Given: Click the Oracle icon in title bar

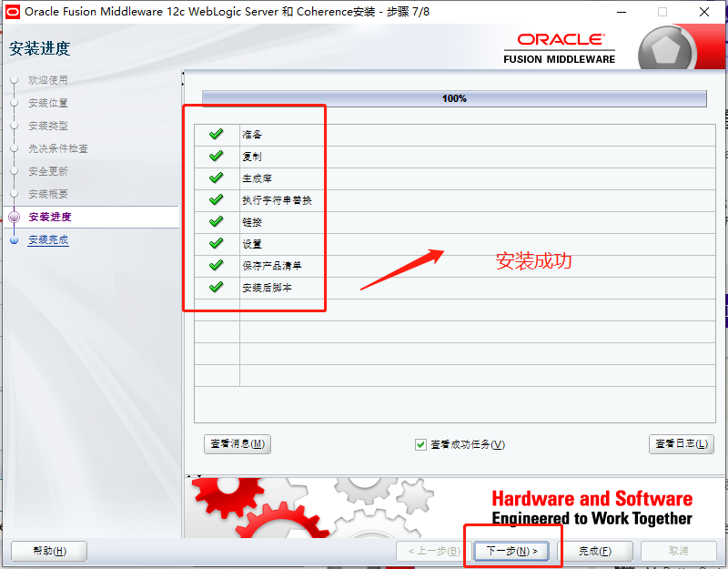Looking at the screenshot, I should click(x=13, y=12).
